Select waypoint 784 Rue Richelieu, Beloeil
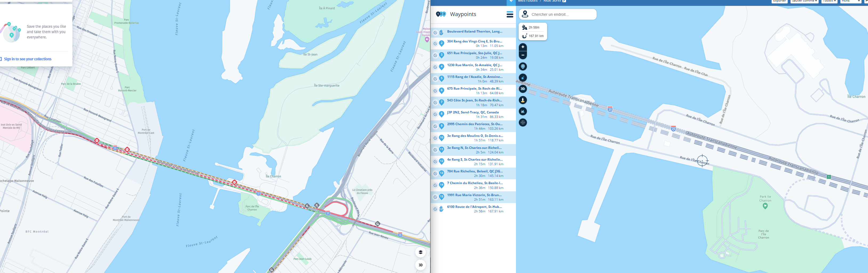This screenshot has height=273, width=868. point(473,173)
